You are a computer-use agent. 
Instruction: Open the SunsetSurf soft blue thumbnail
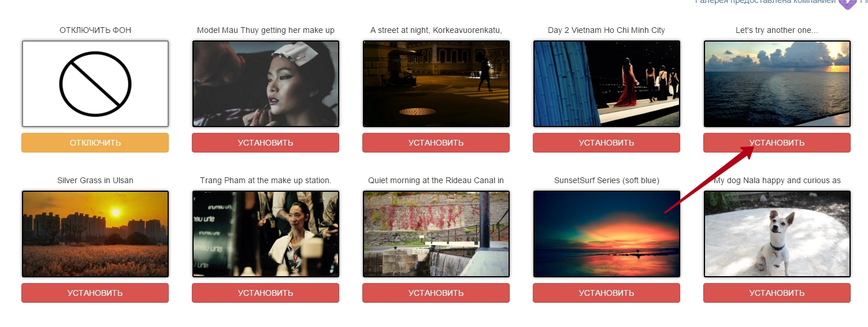(607, 234)
